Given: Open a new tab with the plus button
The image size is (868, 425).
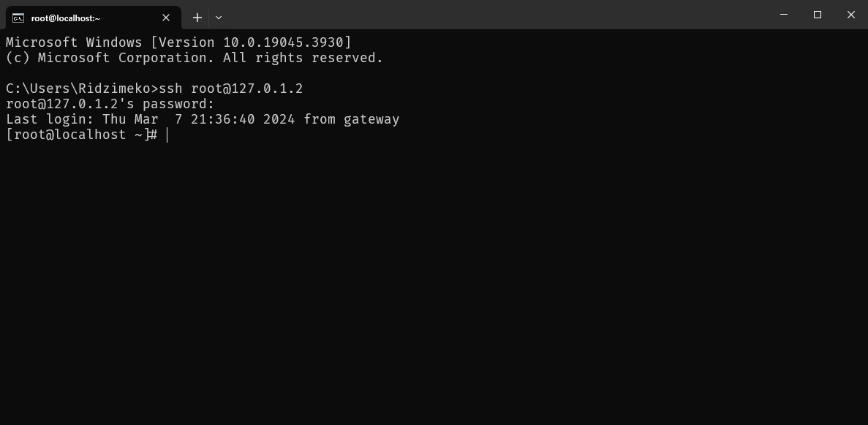Looking at the screenshot, I should click(x=197, y=18).
